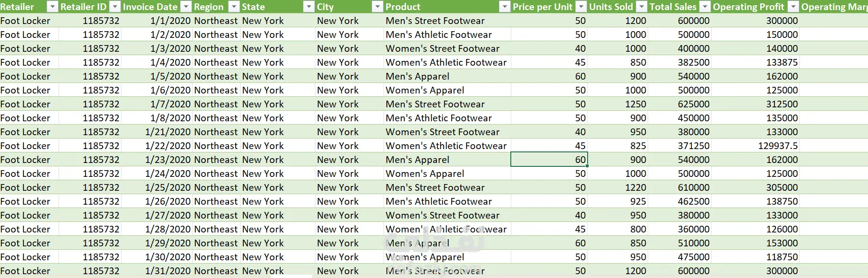Expand the Invoice Date filter arrow
This screenshot has width=868, height=278.
[x=186, y=7]
